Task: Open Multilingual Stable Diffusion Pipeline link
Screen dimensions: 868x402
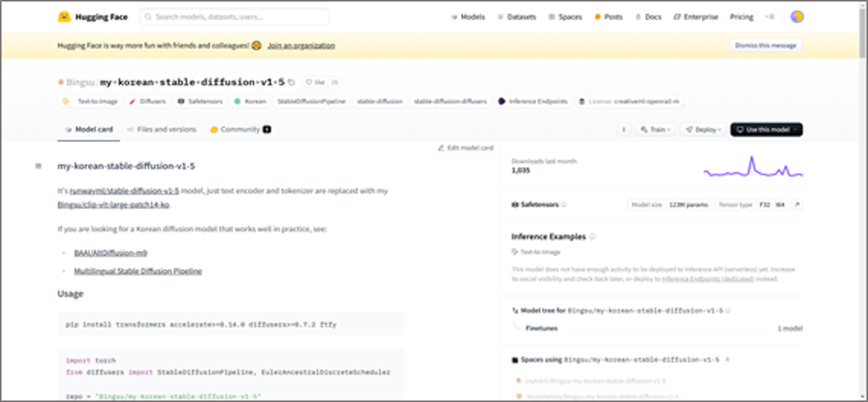Action: point(138,272)
